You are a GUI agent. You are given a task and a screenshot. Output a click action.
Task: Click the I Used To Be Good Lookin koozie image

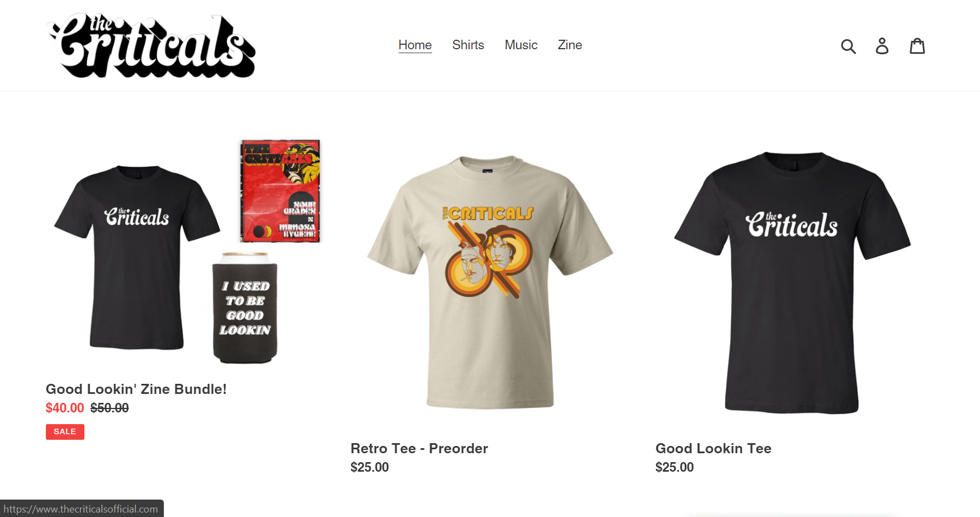(245, 308)
